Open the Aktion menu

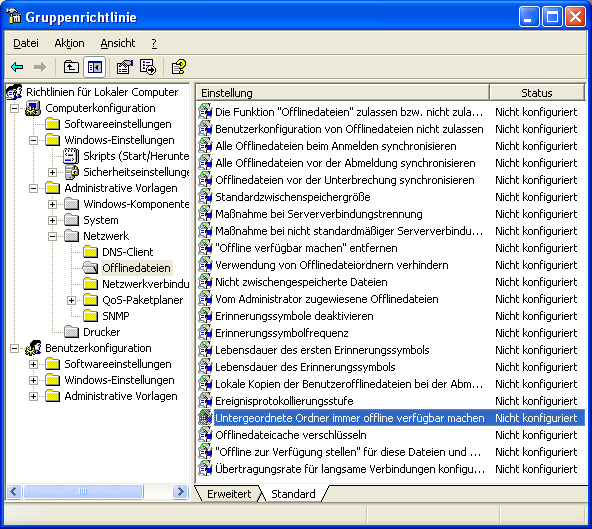coord(69,43)
